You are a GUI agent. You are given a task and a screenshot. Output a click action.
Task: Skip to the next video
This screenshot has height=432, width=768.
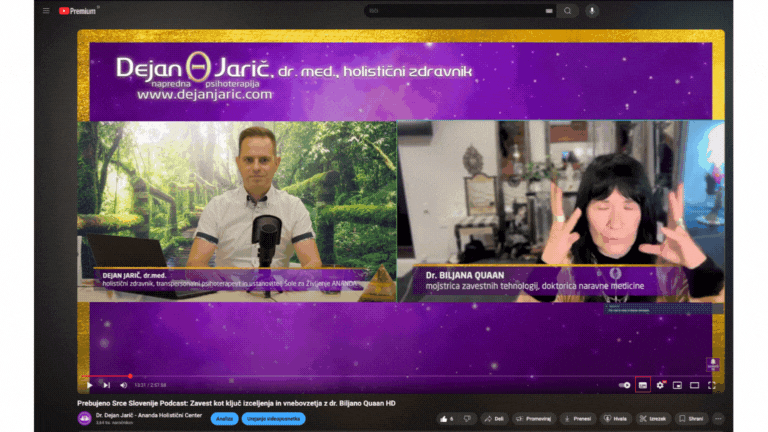point(106,385)
